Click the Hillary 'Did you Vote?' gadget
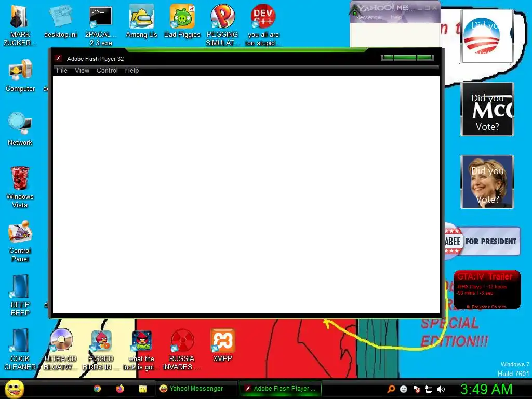Image resolution: width=532 pixels, height=399 pixels. pos(487,182)
